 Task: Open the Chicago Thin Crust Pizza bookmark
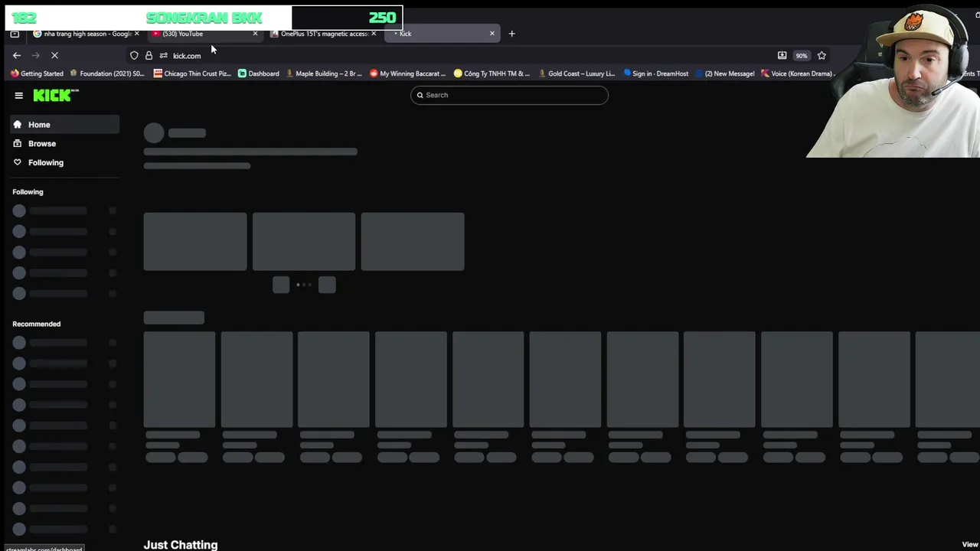[192, 73]
